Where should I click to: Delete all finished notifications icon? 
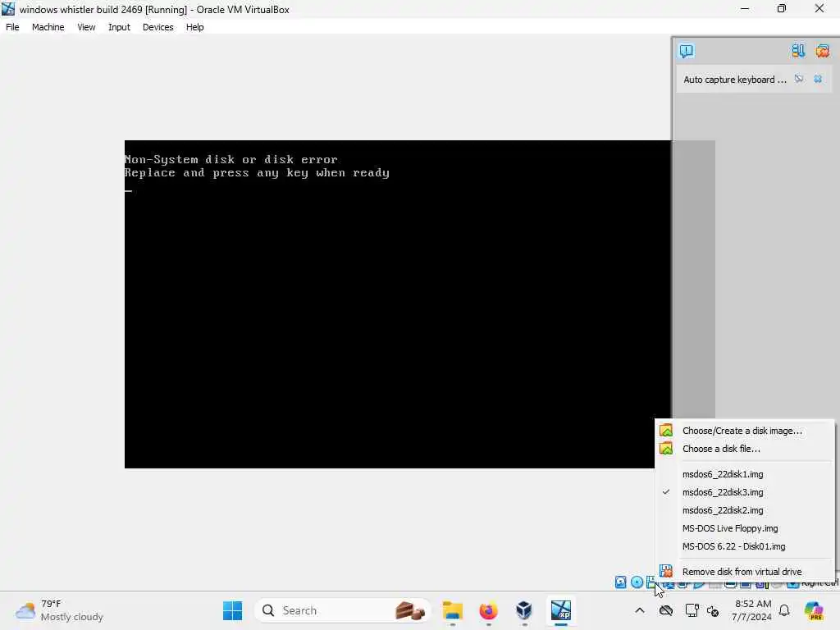pyautogui.click(x=822, y=51)
